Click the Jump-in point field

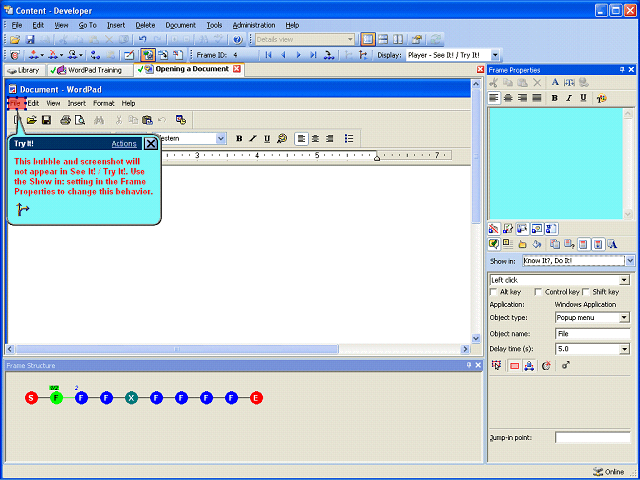tap(592, 438)
